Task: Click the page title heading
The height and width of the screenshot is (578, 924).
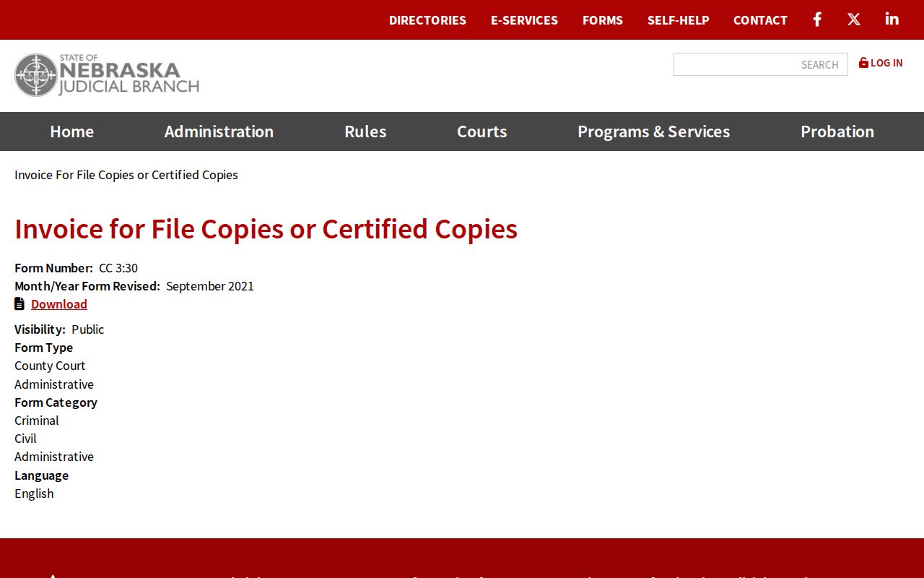Action: pyautogui.click(x=266, y=228)
